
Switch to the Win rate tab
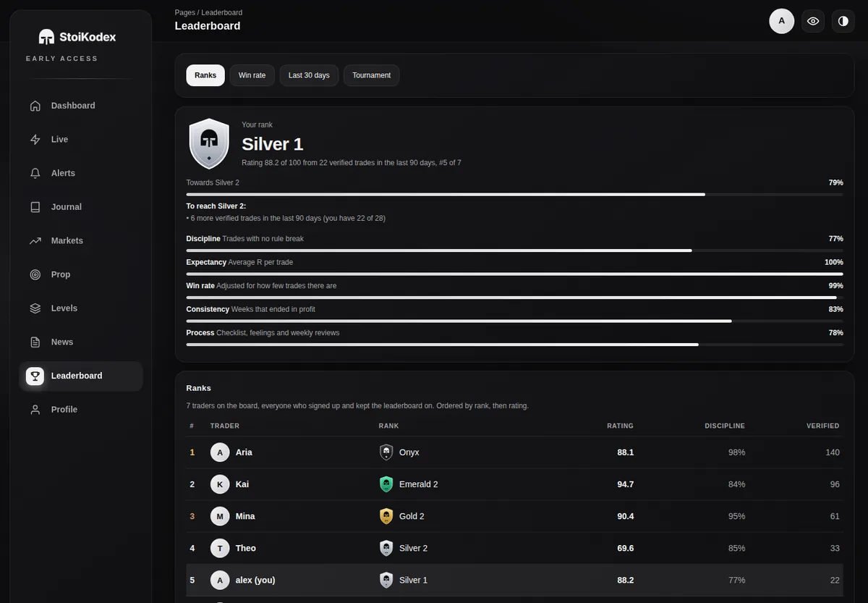(x=252, y=75)
